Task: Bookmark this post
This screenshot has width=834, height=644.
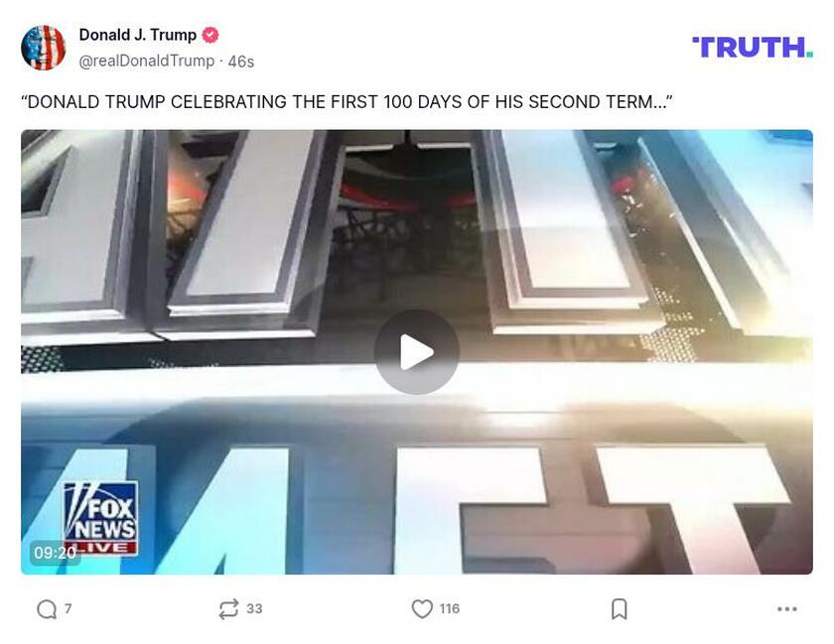Action: tap(620, 609)
